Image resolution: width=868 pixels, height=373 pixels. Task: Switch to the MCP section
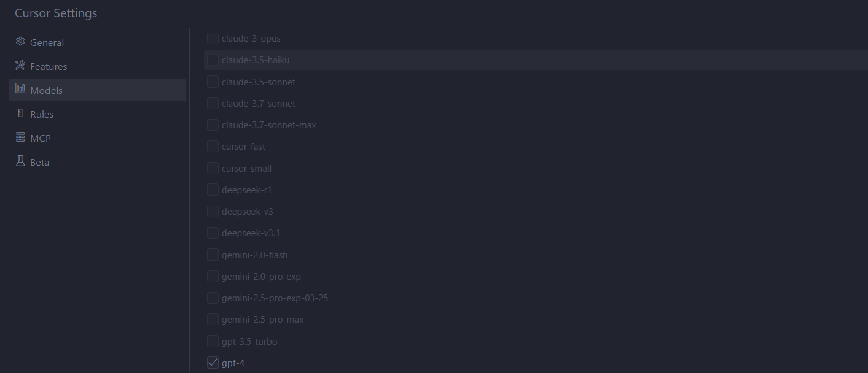tap(97, 138)
